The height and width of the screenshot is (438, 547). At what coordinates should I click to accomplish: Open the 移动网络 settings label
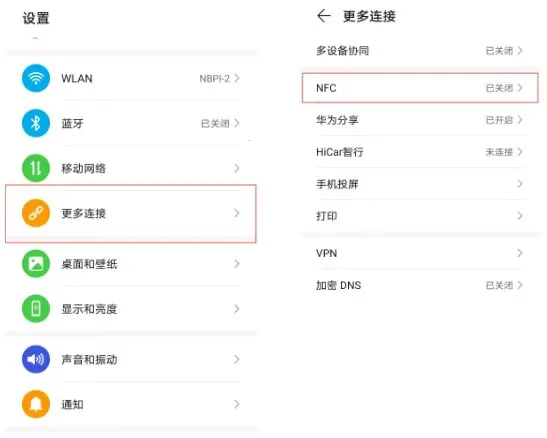[84, 168]
